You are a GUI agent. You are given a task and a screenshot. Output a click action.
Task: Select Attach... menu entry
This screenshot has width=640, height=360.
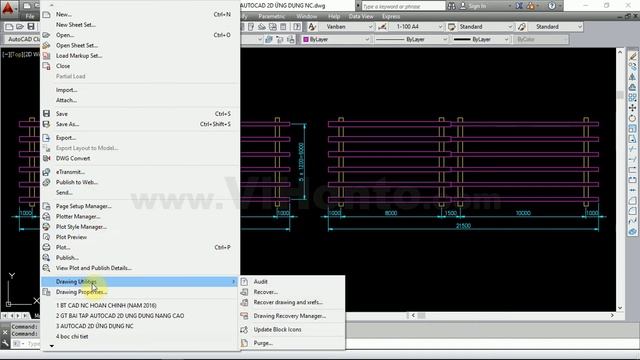pyautogui.click(x=139, y=100)
